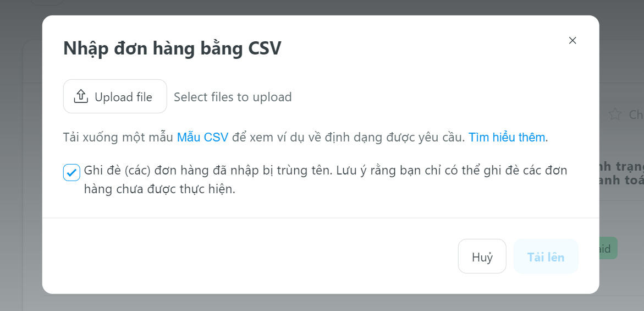Close the CSV import dialog with X
This screenshot has width=644, height=311.
pos(572,40)
